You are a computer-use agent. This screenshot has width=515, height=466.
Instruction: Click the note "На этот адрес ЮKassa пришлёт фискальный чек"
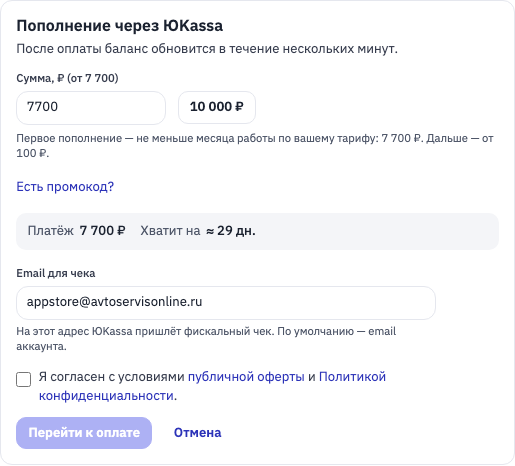pyautogui.click(x=206, y=339)
